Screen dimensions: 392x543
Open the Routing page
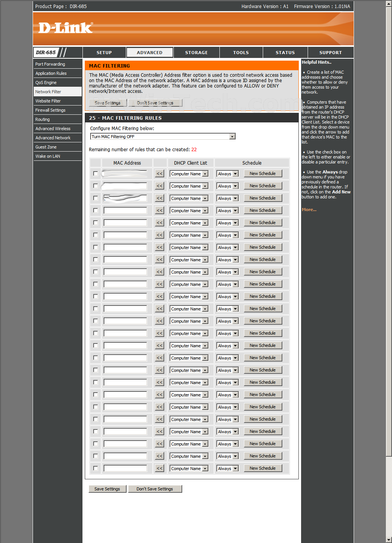click(x=58, y=119)
